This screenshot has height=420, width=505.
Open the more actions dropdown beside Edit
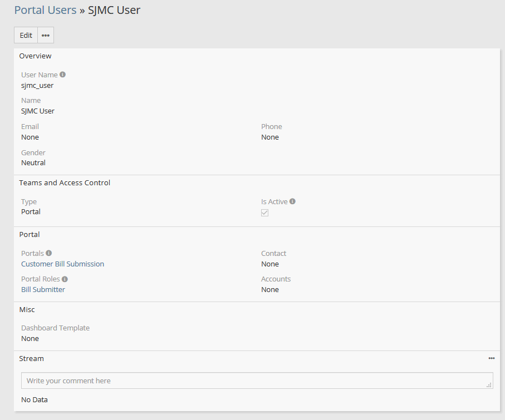pyautogui.click(x=46, y=35)
